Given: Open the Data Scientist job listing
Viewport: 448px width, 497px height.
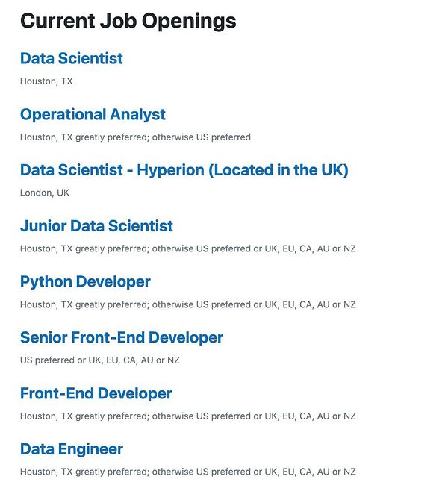Looking at the screenshot, I should point(72,58).
